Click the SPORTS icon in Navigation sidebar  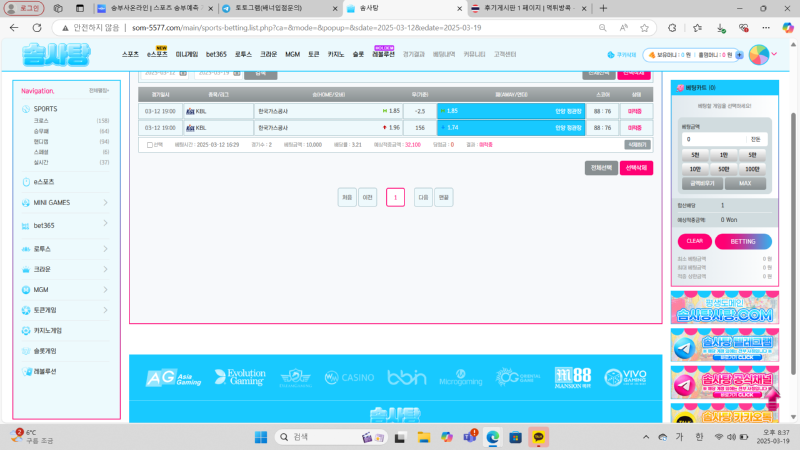tap(26, 108)
